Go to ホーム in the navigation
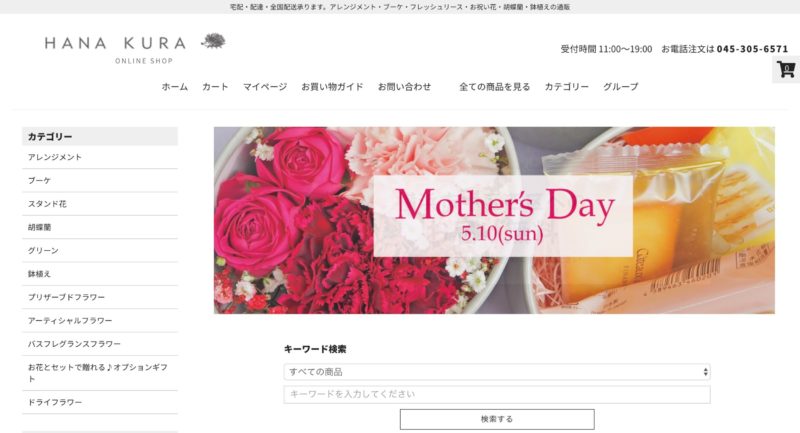 [174, 87]
